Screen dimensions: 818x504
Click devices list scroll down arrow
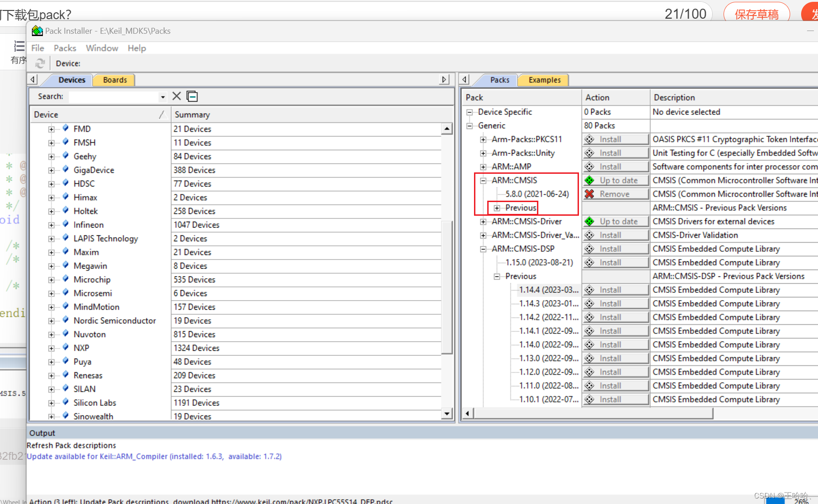tap(447, 413)
